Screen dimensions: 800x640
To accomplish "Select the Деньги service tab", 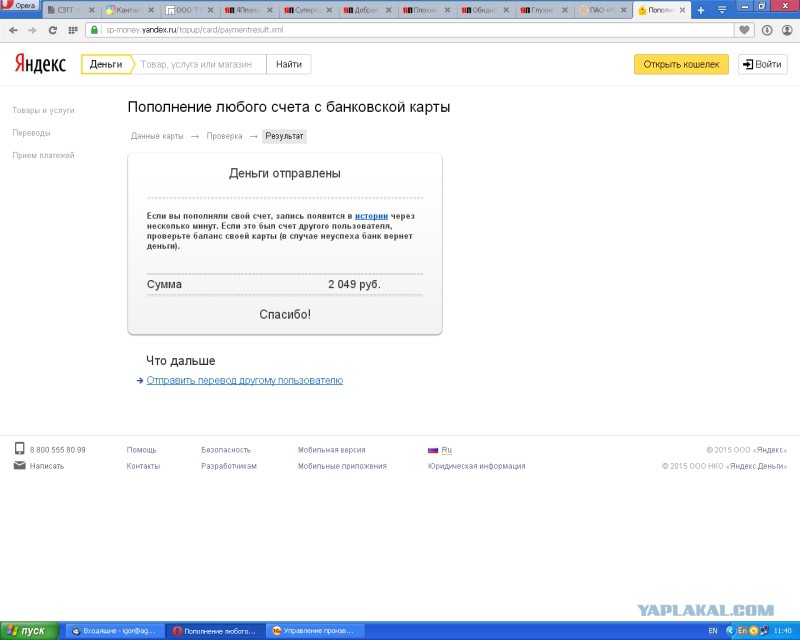I will [x=106, y=64].
